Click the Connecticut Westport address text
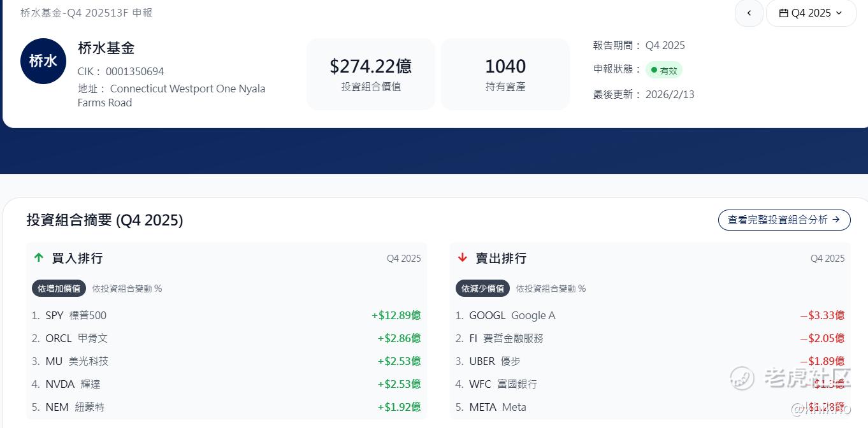The height and width of the screenshot is (428, 868). (171, 96)
